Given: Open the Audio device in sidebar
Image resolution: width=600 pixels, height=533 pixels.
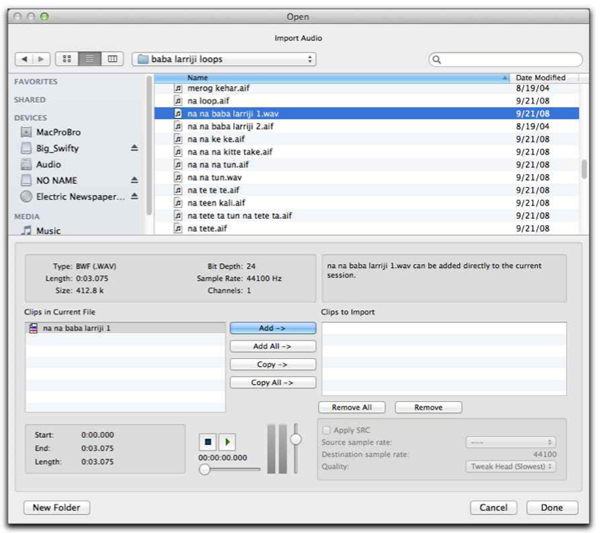Looking at the screenshot, I should [x=48, y=165].
